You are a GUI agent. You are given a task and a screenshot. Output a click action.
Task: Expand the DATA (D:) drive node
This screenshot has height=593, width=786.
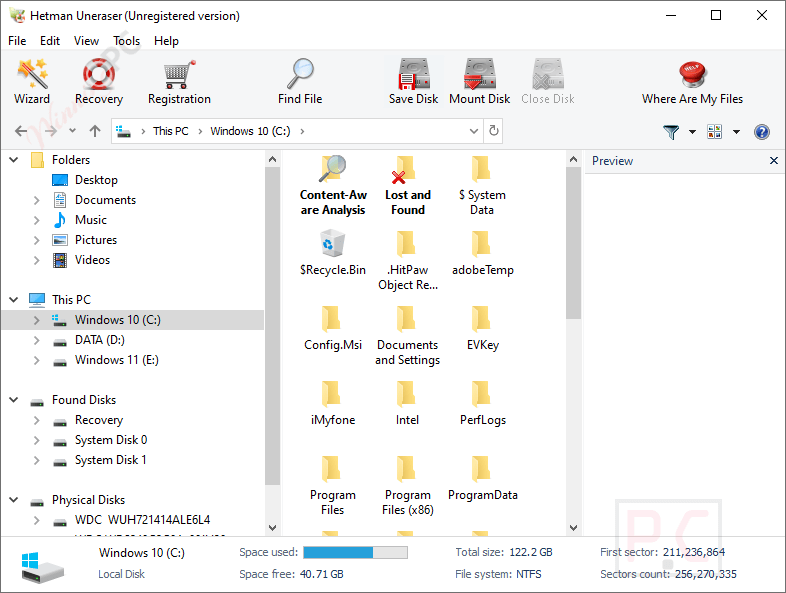37,340
